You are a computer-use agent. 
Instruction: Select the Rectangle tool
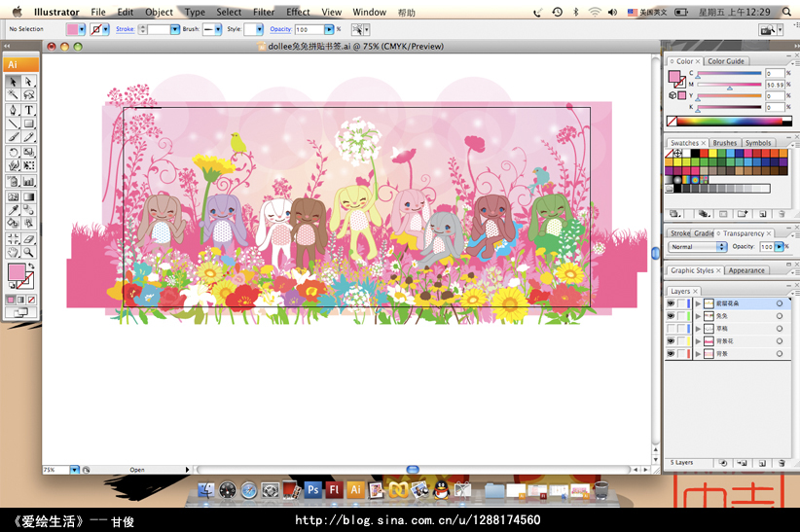point(29,124)
